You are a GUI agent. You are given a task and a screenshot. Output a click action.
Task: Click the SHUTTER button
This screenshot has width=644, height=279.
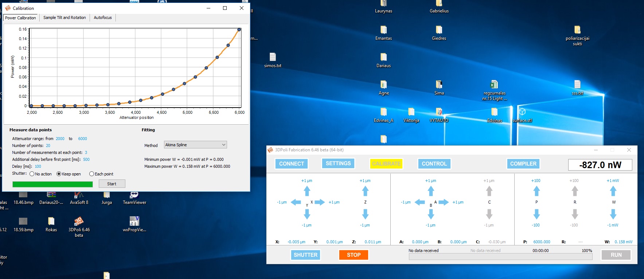tap(305, 255)
